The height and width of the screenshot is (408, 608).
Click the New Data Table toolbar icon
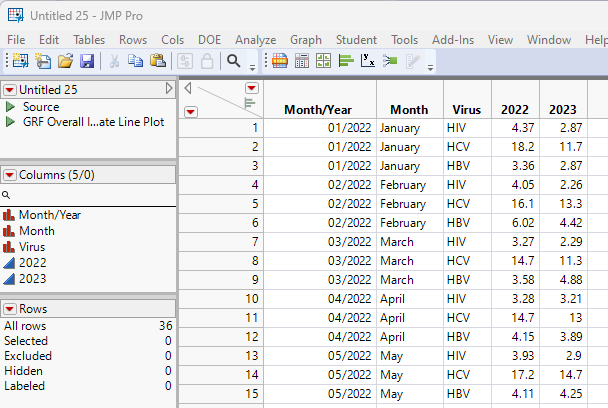click(20, 61)
